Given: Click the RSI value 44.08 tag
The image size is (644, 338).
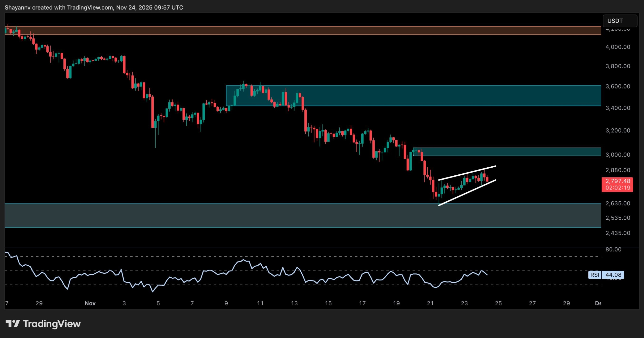Looking at the screenshot, I should point(613,275).
